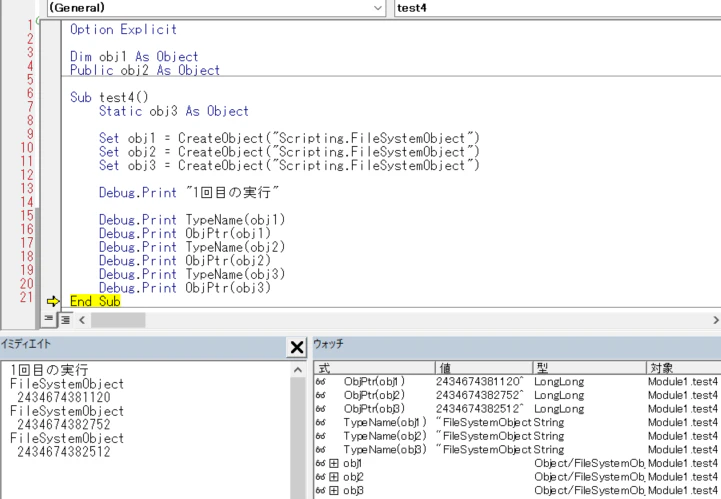
Task: Click the watch glasses icon for TypeName(obj3)
Action: [320, 450]
